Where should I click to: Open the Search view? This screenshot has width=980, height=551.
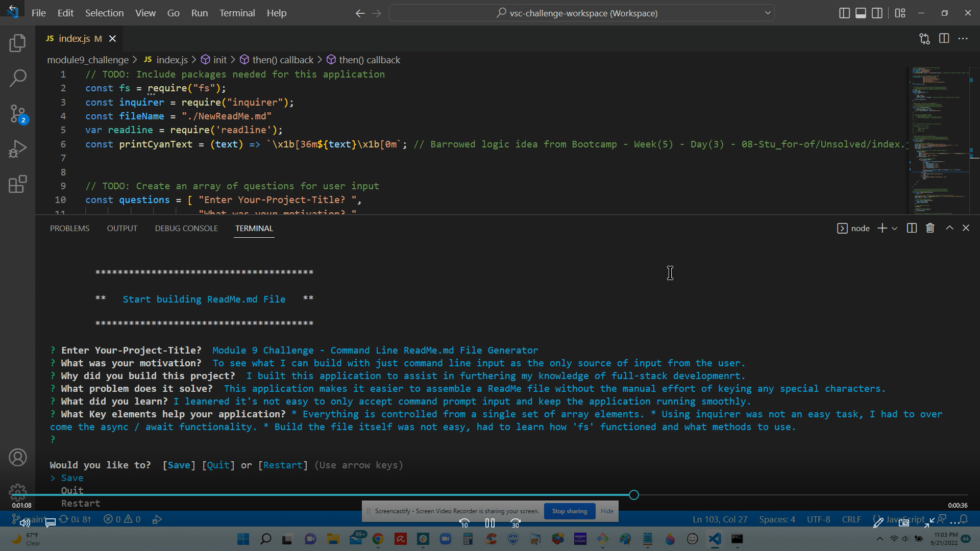(18, 78)
